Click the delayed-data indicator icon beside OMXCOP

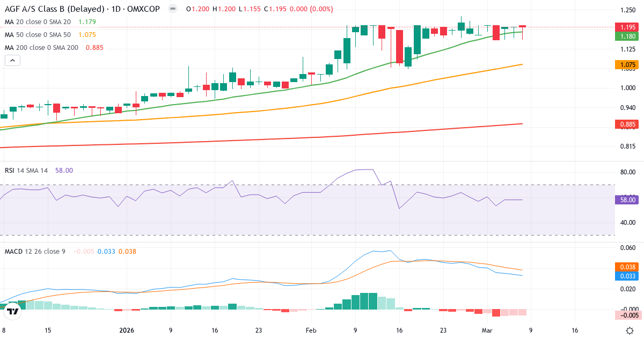[x=172, y=9]
